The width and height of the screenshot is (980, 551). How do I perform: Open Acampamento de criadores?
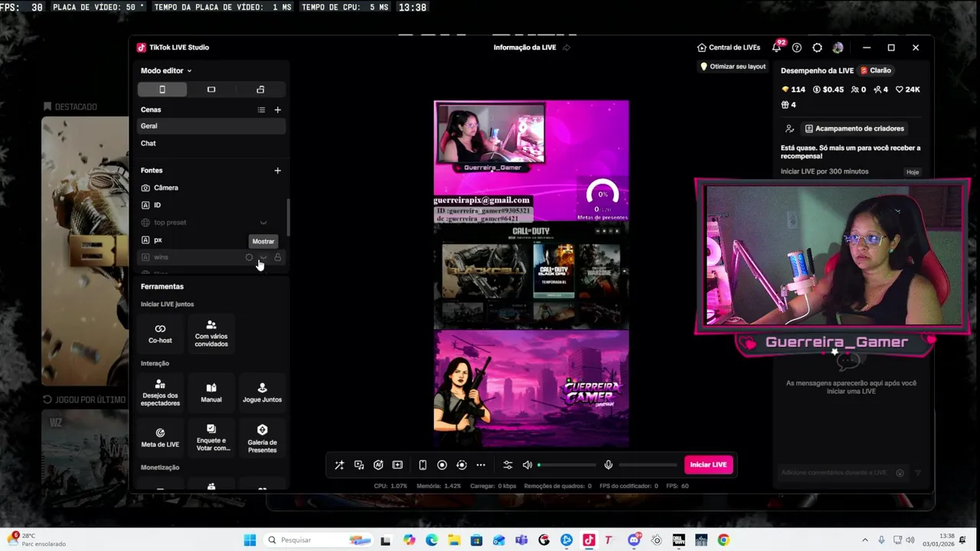pyautogui.click(x=854, y=129)
